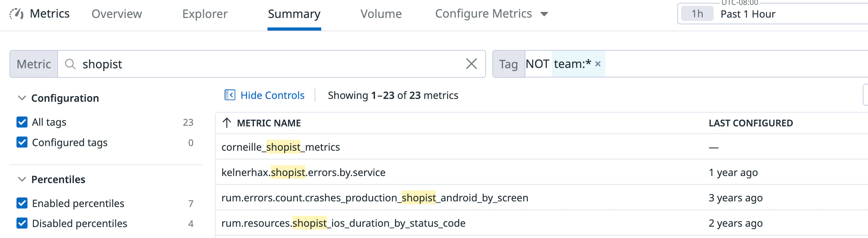Click the All tags count 23

point(188,122)
